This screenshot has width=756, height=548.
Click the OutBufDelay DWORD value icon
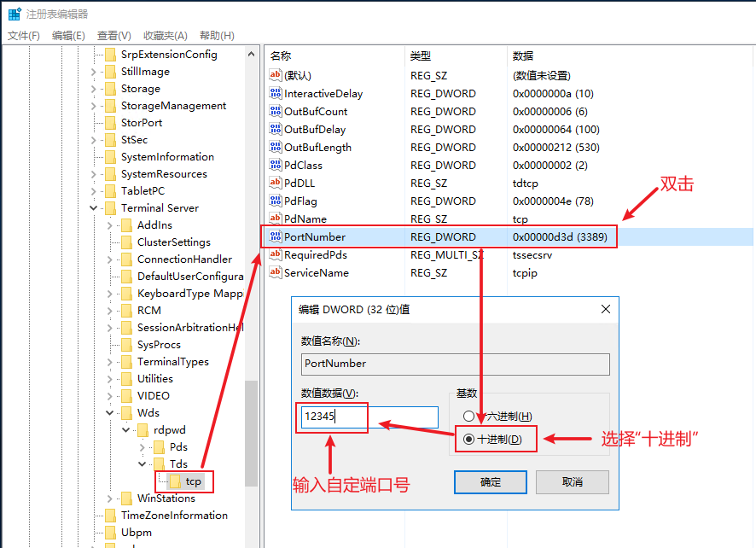tap(276, 129)
